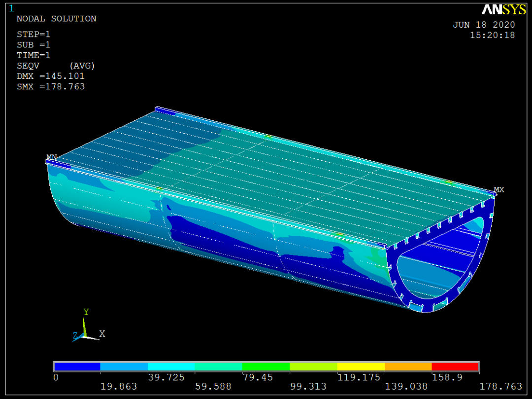This screenshot has height=399, width=532.
Task: Select the MN minimum stress marker
Action: click(x=51, y=157)
